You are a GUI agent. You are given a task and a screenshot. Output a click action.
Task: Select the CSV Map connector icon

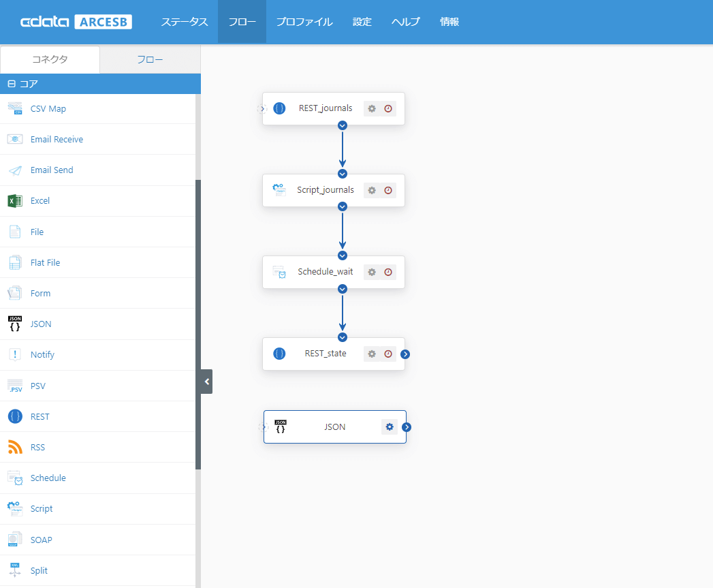point(15,108)
